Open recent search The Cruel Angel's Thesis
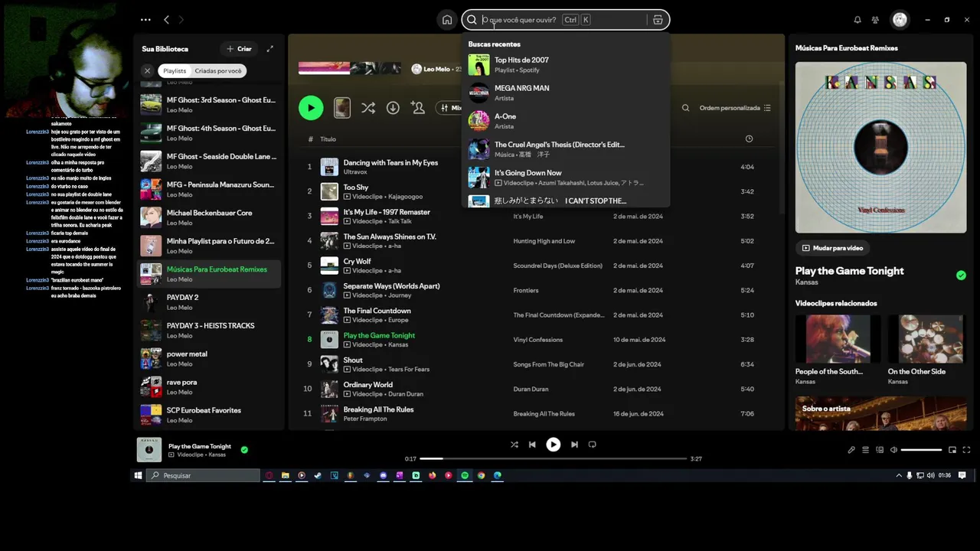The height and width of the screenshot is (551, 980). (x=565, y=149)
